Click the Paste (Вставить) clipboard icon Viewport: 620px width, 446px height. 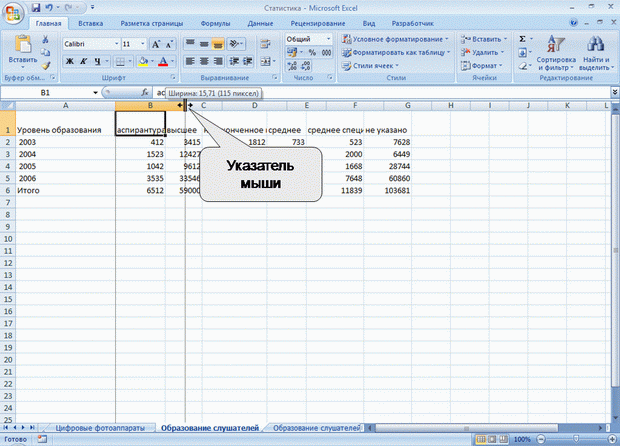point(22,45)
